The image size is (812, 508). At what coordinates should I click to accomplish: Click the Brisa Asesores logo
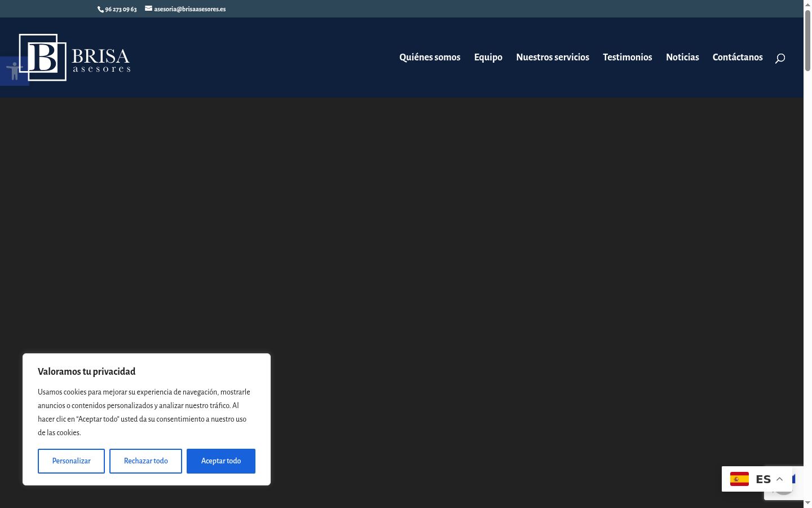coord(74,57)
